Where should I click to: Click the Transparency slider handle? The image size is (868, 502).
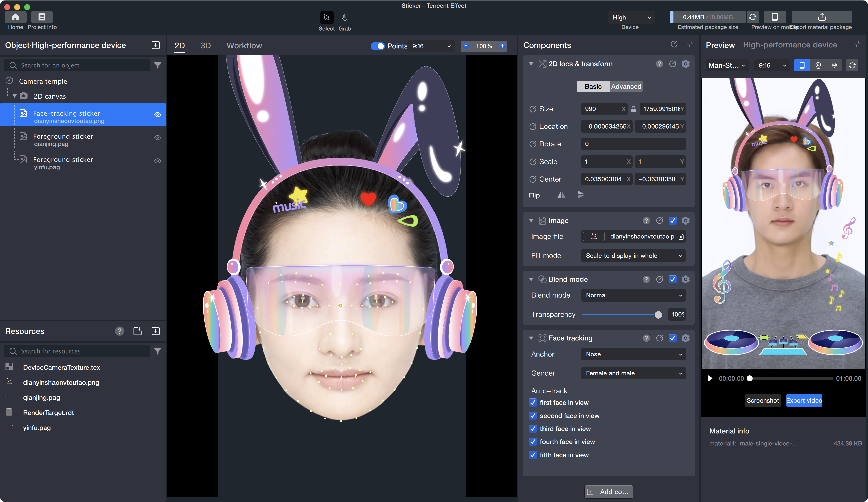[658, 315]
